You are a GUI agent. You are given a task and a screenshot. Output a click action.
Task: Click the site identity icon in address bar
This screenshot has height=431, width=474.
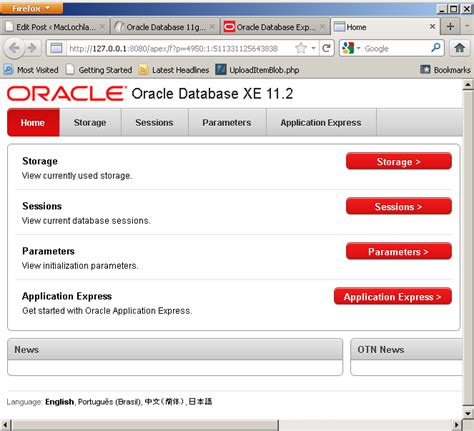click(x=56, y=48)
